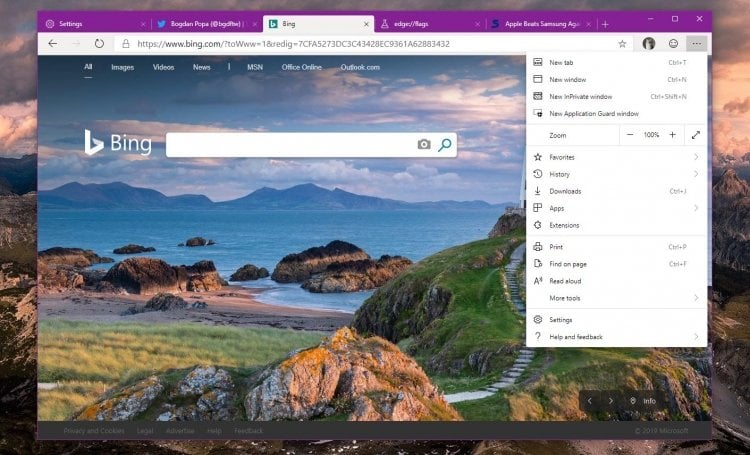Switch to the Settings tab

click(x=94, y=24)
